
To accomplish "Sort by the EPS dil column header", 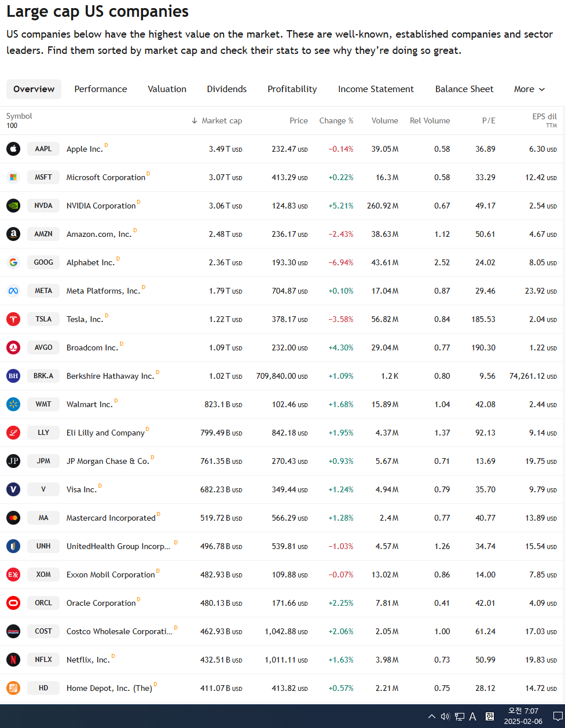I will (544, 120).
